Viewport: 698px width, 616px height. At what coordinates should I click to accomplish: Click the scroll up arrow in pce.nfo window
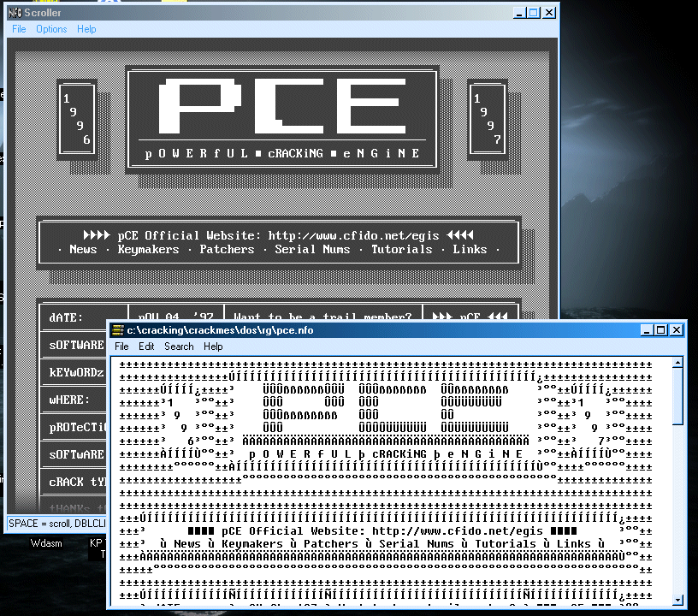tap(678, 364)
